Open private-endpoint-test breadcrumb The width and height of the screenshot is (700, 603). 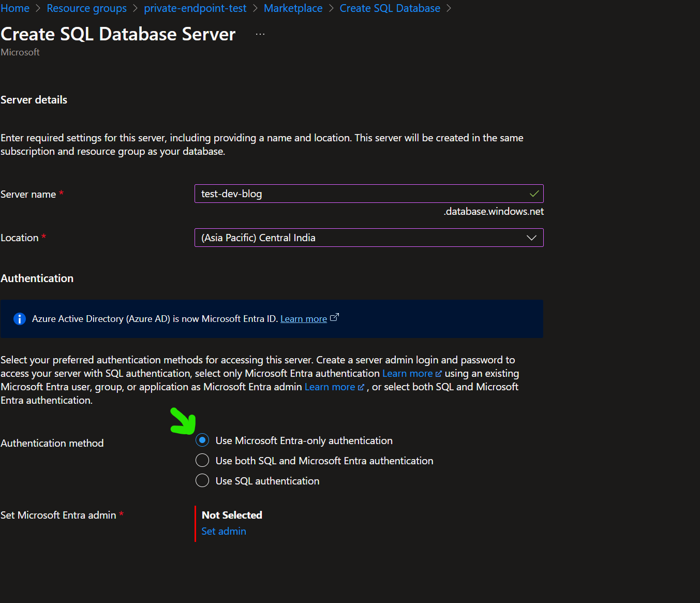(195, 8)
